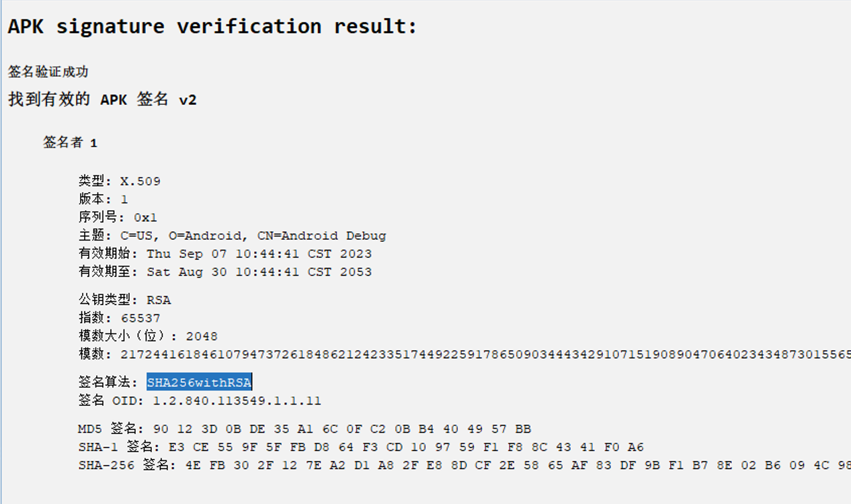Click the 找到有效的 APK 签名 v2 line
This screenshot has width=851, height=504.
[102, 99]
